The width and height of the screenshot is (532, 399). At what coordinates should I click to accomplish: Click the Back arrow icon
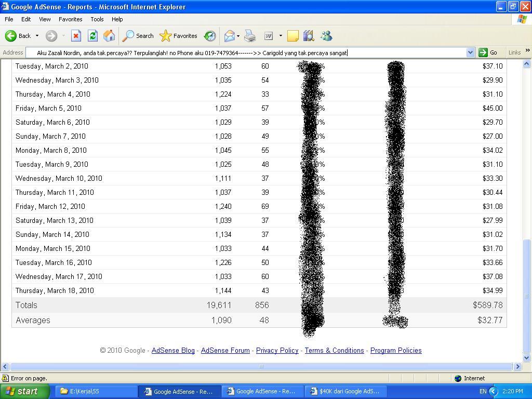point(10,36)
